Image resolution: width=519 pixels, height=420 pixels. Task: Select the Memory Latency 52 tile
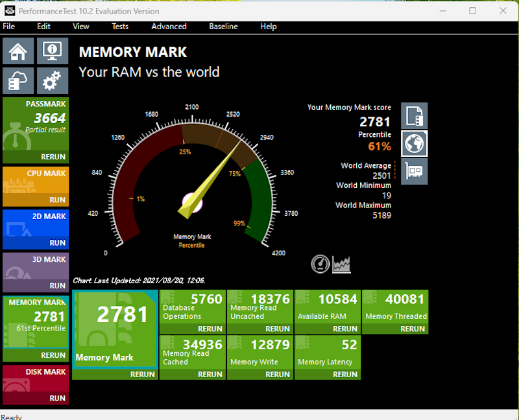coord(328,353)
